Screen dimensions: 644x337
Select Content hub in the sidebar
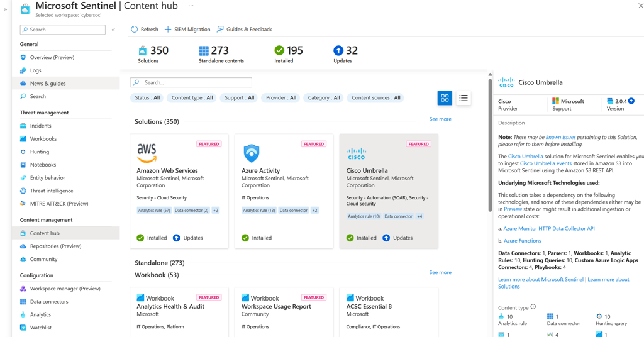tap(65, 233)
